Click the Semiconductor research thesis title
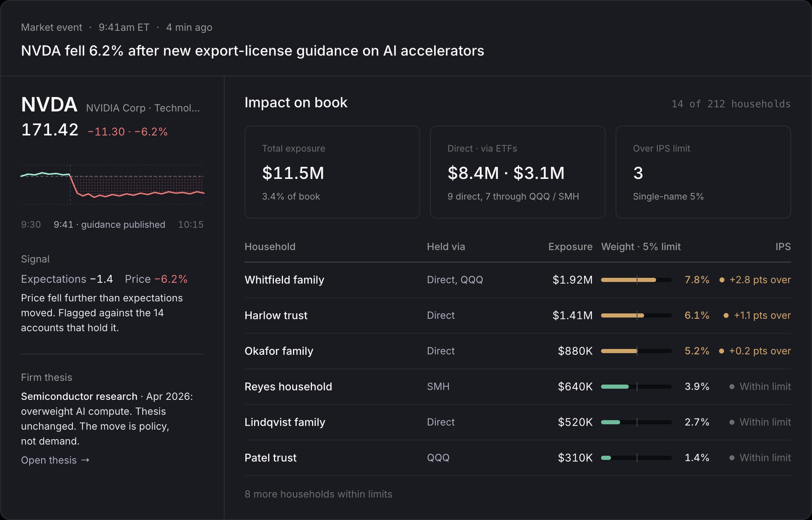The height and width of the screenshot is (520, 812). [79, 396]
